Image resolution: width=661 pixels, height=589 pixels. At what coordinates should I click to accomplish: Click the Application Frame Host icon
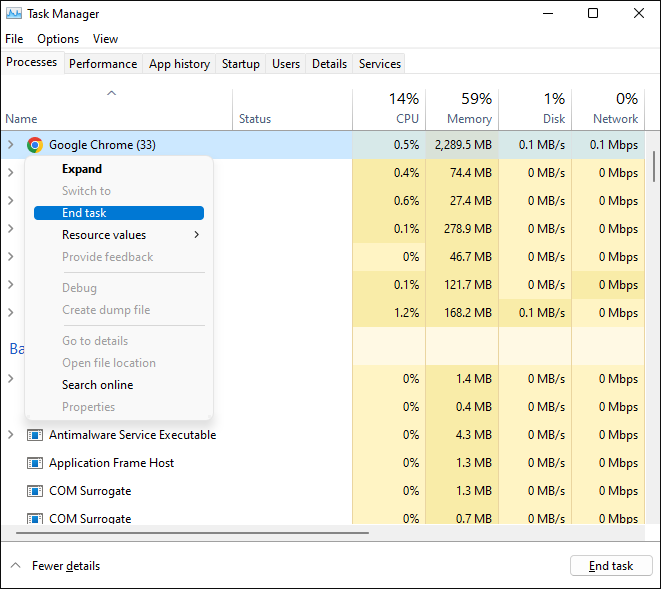[35, 464]
